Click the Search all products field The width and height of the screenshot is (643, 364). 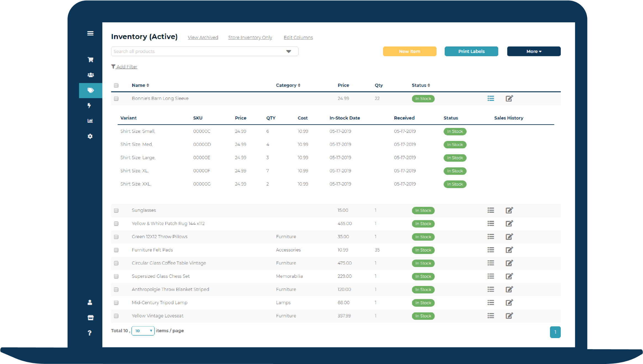[193, 51]
